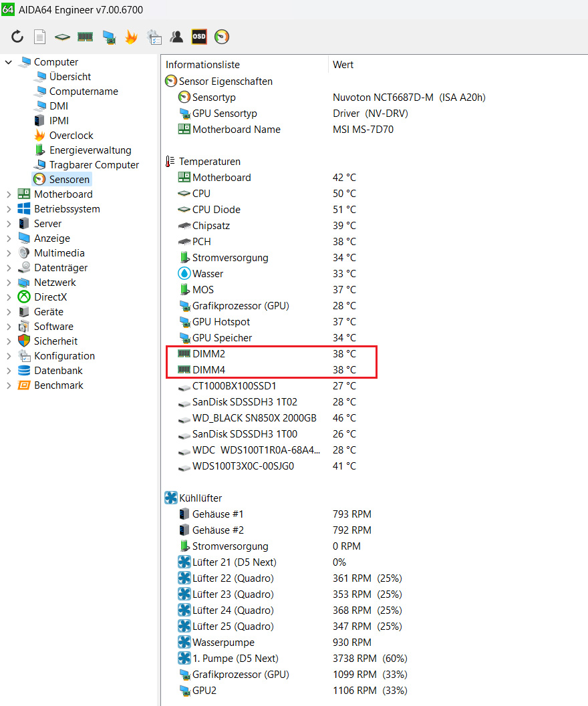Expand the Sicherheit tree node

pyautogui.click(x=9, y=341)
